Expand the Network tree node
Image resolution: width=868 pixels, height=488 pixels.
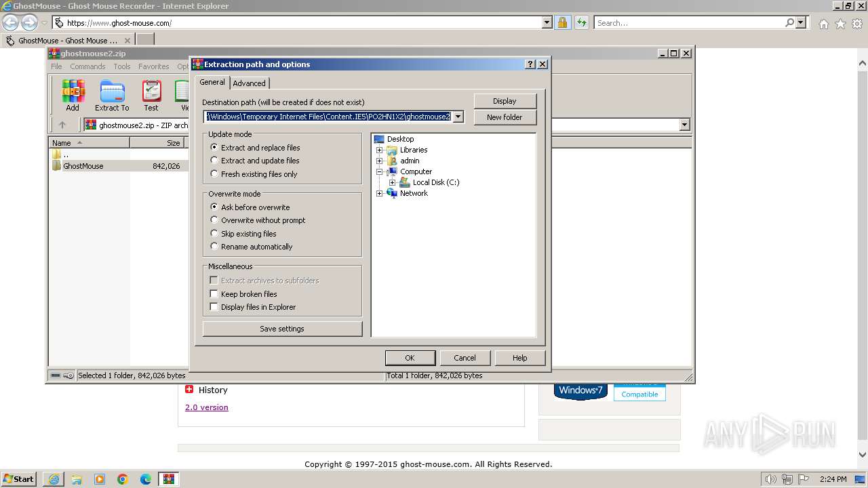380,193
